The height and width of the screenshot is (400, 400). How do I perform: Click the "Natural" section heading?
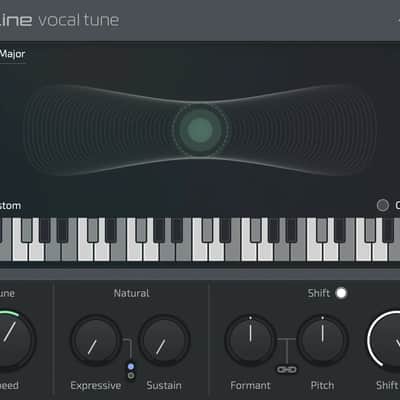[x=132, y=293]
